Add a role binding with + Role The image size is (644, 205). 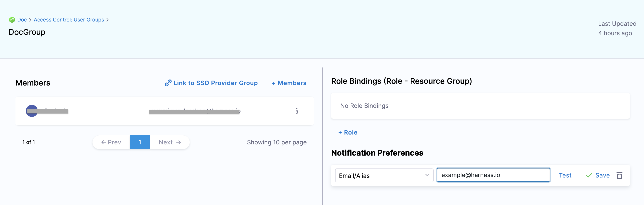pyautogui.click(x=348, y=132)
